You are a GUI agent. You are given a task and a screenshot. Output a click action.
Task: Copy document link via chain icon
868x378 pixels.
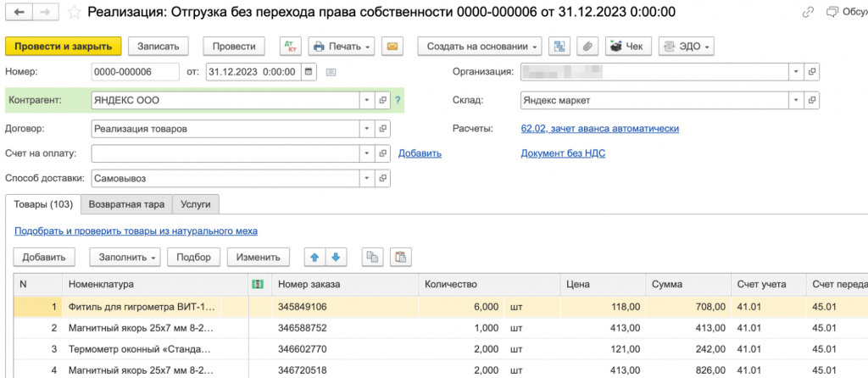point(809,12)
